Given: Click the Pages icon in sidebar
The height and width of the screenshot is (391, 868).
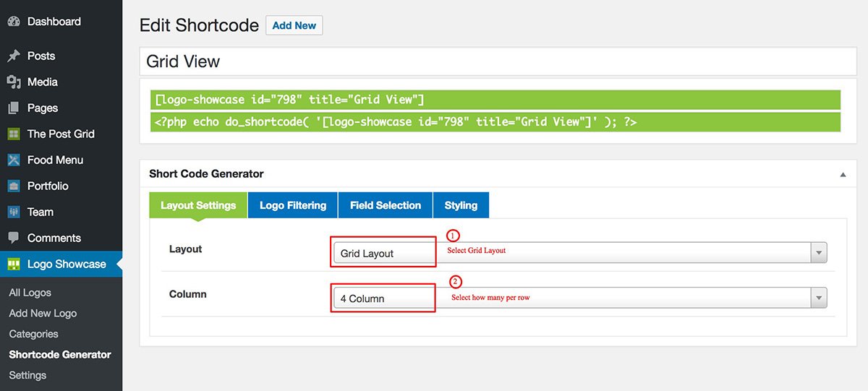Looking at the screenshot, I should [13, 108].
